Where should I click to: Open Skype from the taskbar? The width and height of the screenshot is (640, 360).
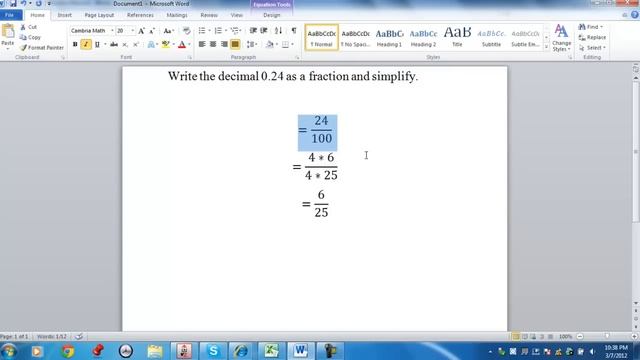pyautogui.click(x=213, y=351)
